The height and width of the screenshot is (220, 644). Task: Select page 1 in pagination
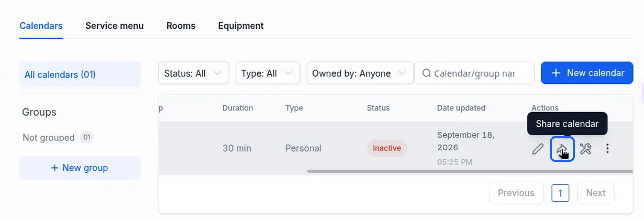point(560,193)
